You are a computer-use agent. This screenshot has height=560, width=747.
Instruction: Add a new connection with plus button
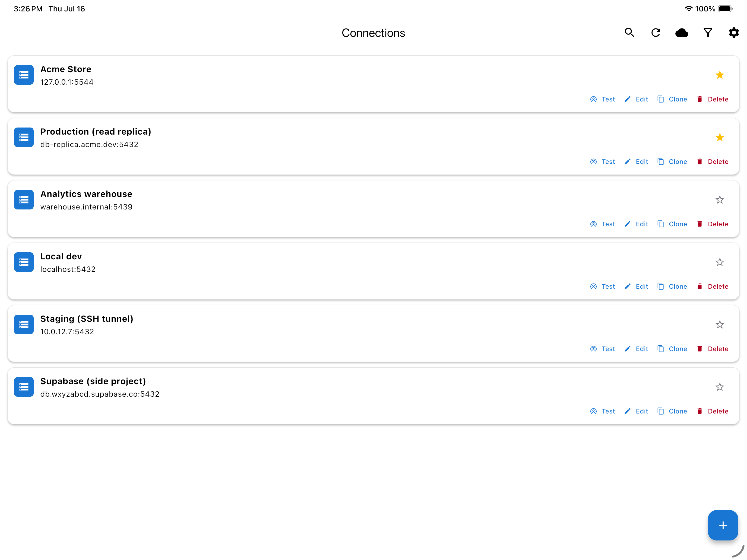[x=723, y=525]
